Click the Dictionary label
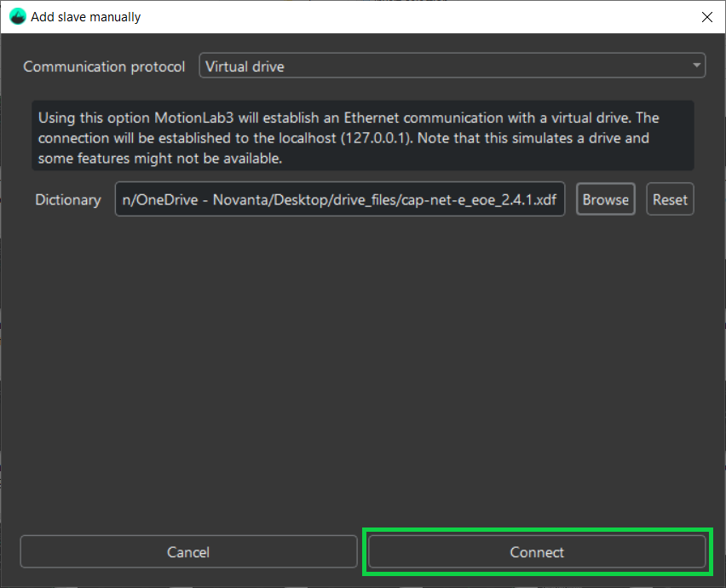Image resolution: width=726 pixels, height=588 pixels. click(x=68, y=200)
